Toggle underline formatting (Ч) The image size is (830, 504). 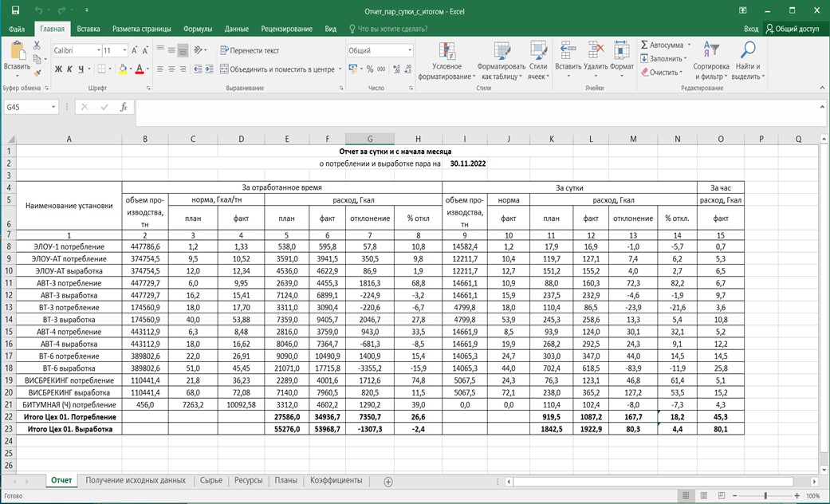(x=81, y=69)
